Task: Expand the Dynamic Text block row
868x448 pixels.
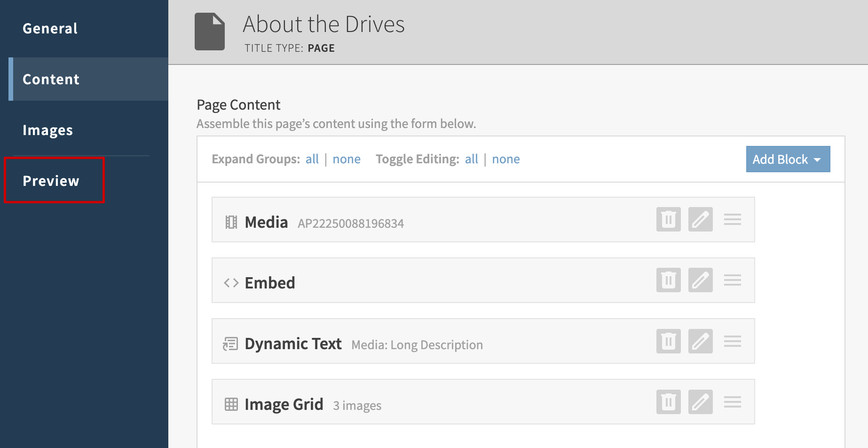Action: click(293, 344)
